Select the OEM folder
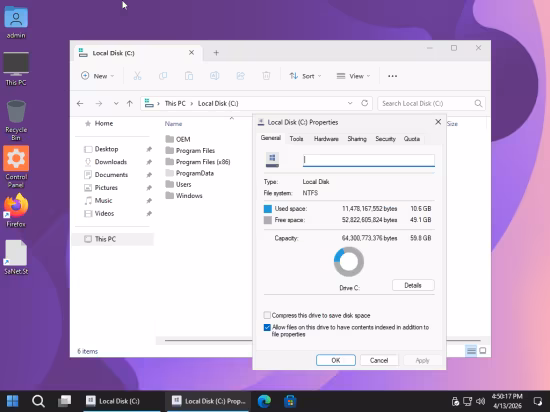 pos(178,139)
